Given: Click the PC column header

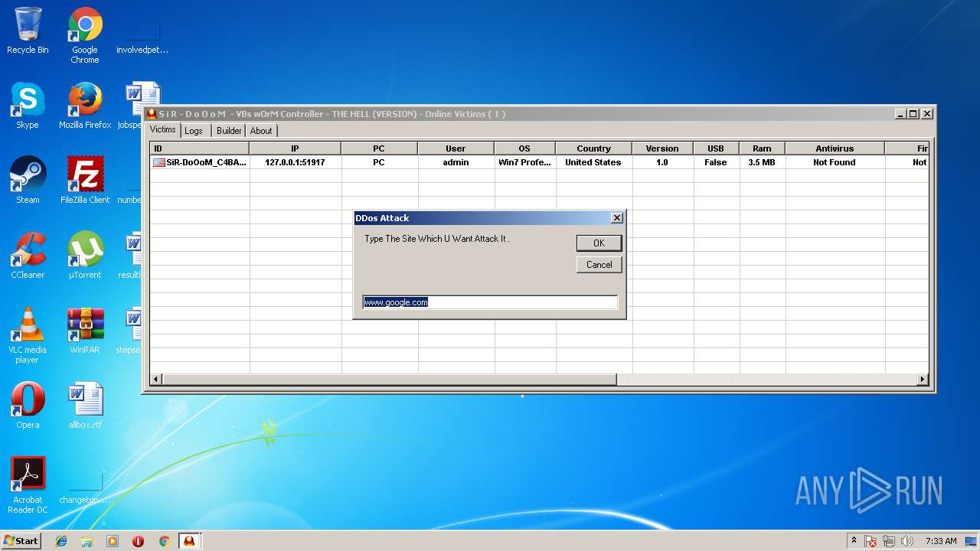Looking at the screenshot, I should [x=380, y=148].
